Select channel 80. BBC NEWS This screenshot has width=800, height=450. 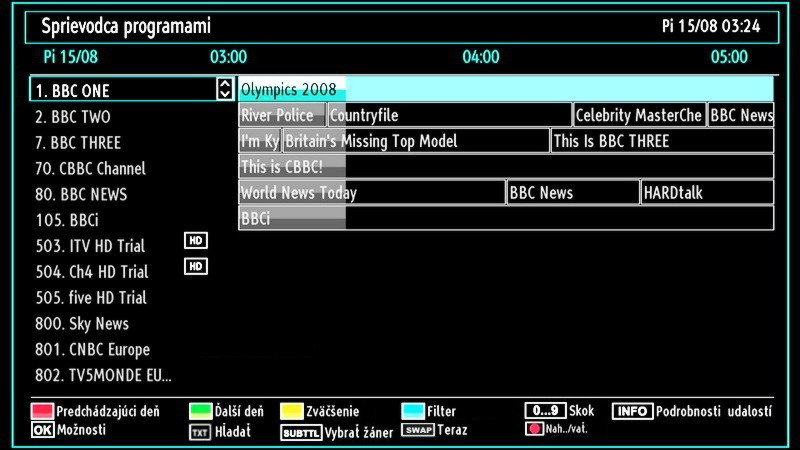[81, 194]
